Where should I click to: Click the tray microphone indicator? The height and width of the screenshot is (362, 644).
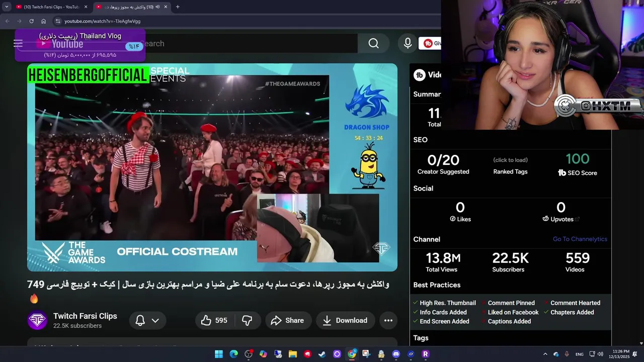[567, 354]
